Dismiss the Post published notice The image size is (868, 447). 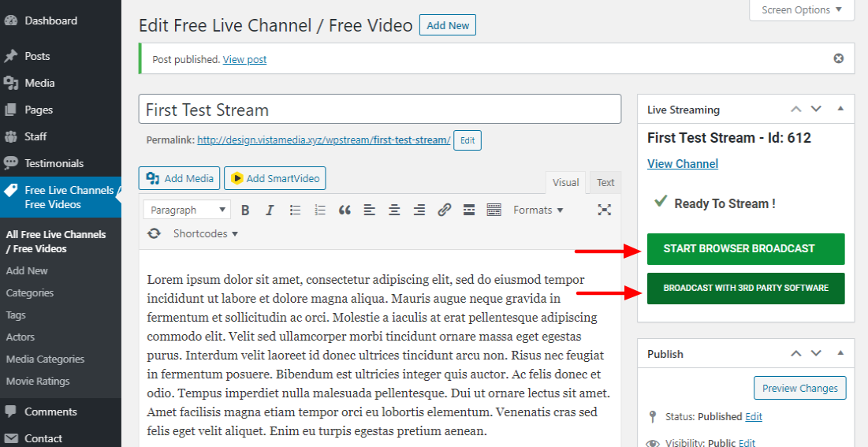838,58
